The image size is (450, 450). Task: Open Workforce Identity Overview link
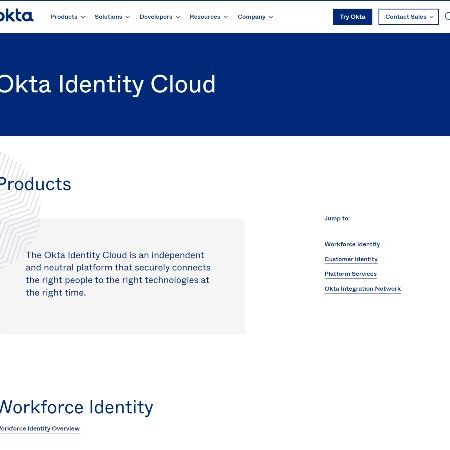pyautogui.click(x=40, y=429)
